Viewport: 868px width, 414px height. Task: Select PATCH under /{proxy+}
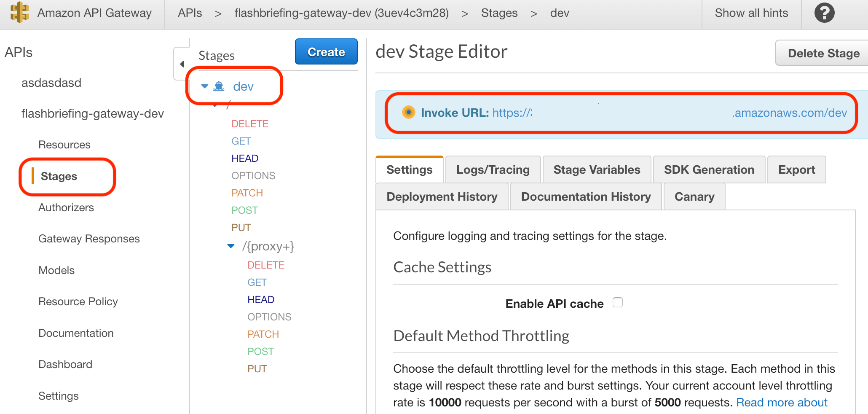pyautogui.click(x=263, y=334)
